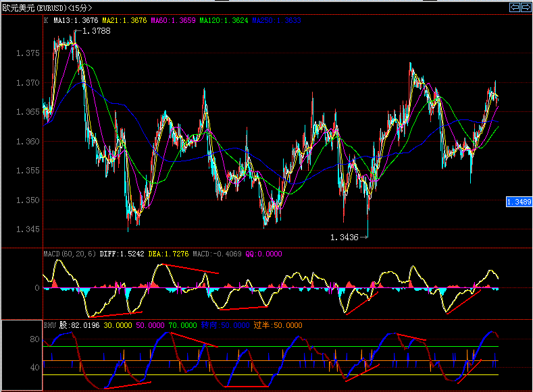Click the left arrow icon in title bar
The width and height of the screenshot is (533, 392).
point(515,7)
